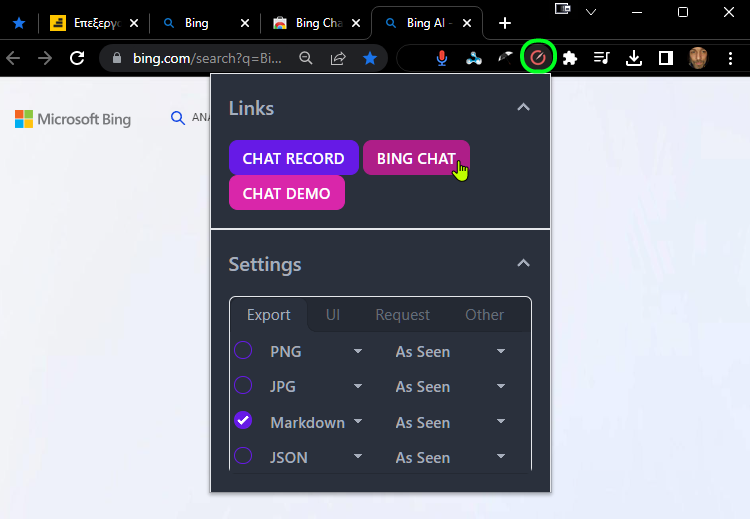The image size is (750, 519).
Task: Toggle the browser side panel
Action: (x=666, y=58)
